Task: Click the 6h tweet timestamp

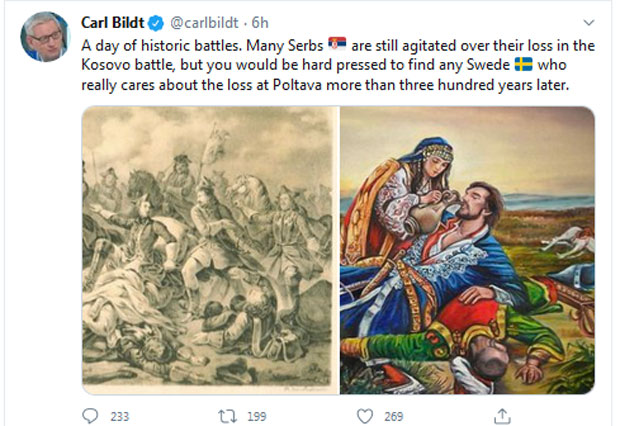Action: click(x=262, y=22)
